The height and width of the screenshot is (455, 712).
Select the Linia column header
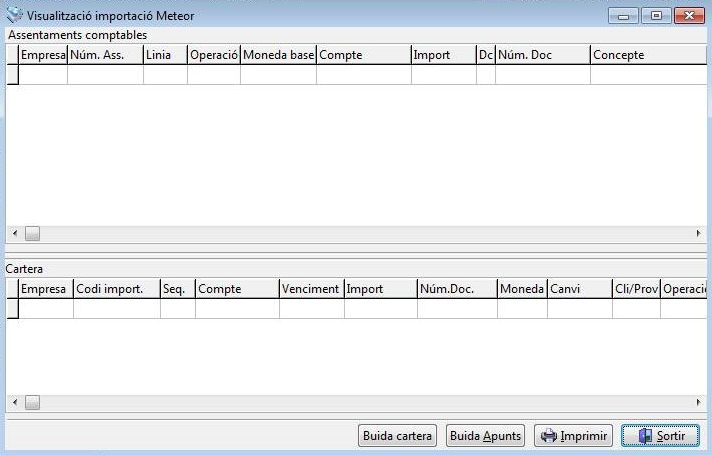point(165,55)
